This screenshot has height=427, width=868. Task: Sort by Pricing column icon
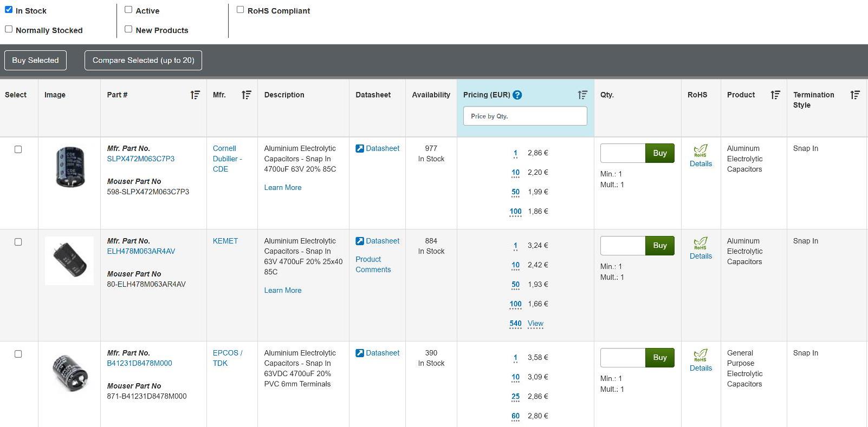click(x=582, y=95)
